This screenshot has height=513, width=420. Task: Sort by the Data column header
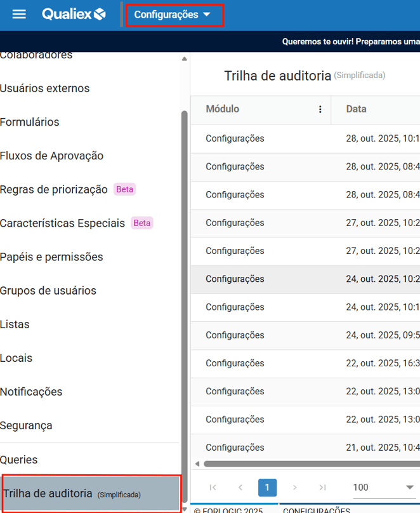coord(357,109)
